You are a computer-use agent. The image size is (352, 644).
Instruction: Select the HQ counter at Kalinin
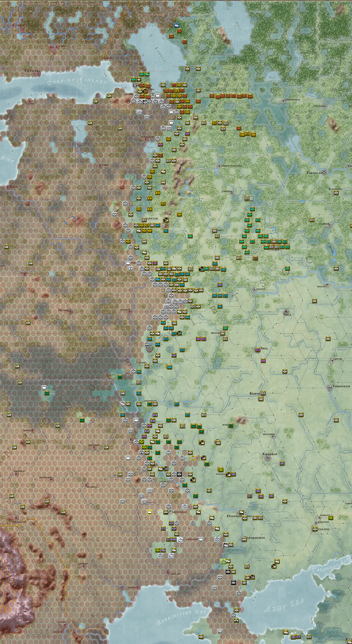247,198
